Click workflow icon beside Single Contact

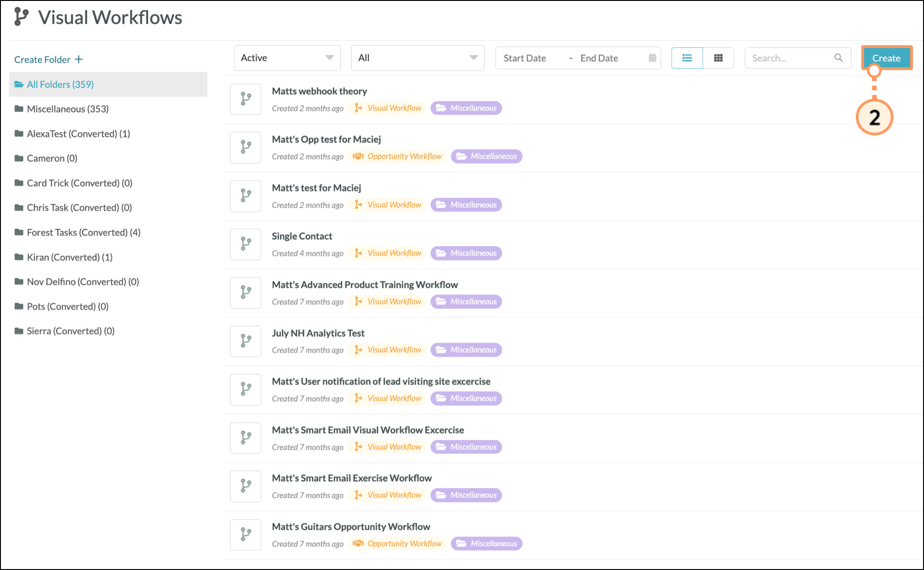(x=246, y=244)
